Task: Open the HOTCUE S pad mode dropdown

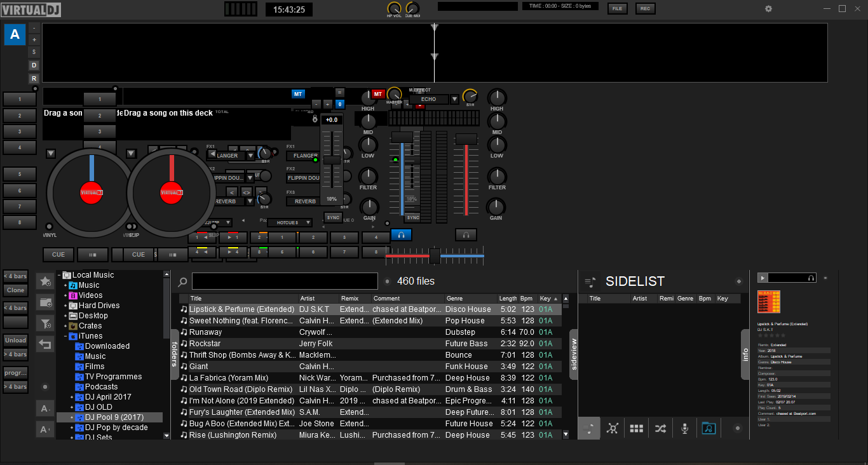Action: click(290, 222)
